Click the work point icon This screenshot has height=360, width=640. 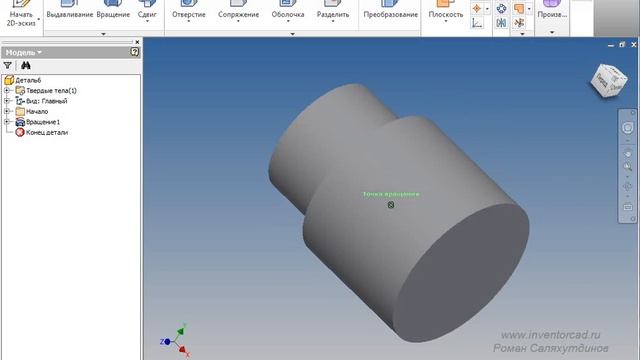pos(477,8)
